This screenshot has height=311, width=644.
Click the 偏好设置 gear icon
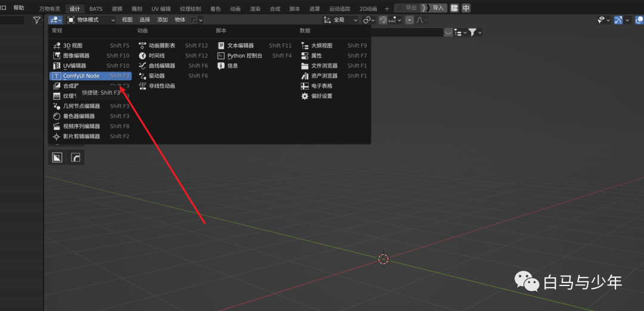coord(305,96)
